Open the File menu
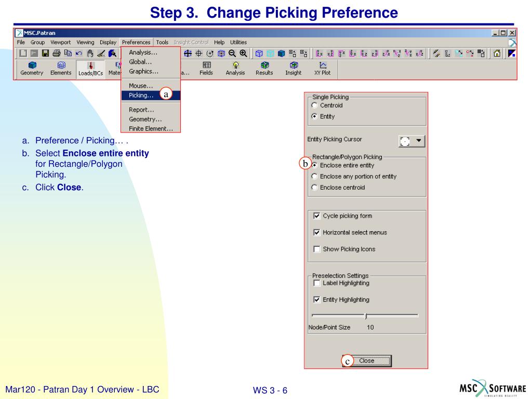Screen dimensions: 532x399 (21, 43)
